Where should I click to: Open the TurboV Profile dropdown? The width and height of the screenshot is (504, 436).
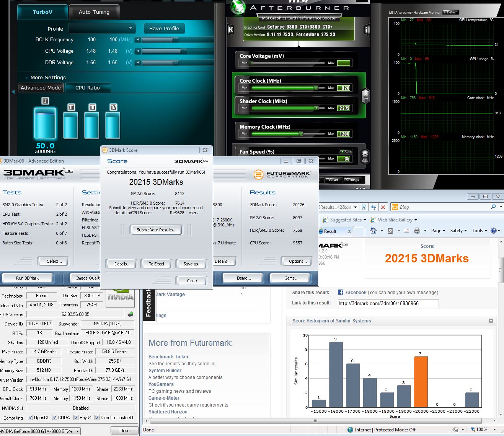102,28
